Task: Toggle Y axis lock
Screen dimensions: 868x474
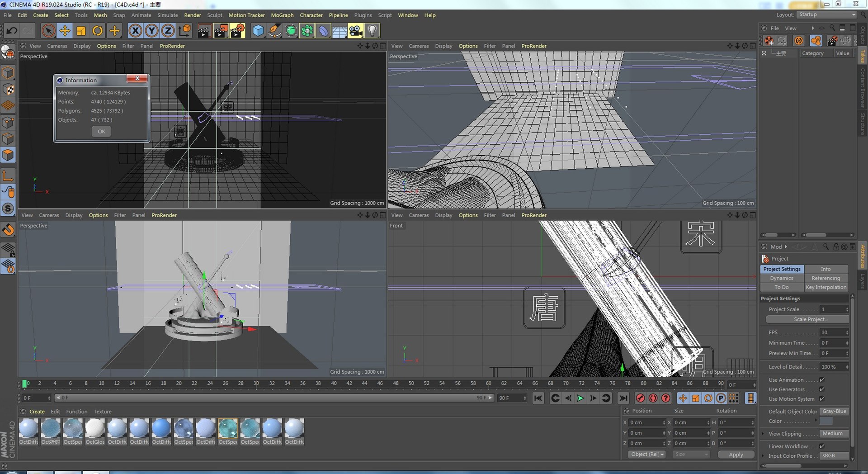Action: tap(151, 31)
